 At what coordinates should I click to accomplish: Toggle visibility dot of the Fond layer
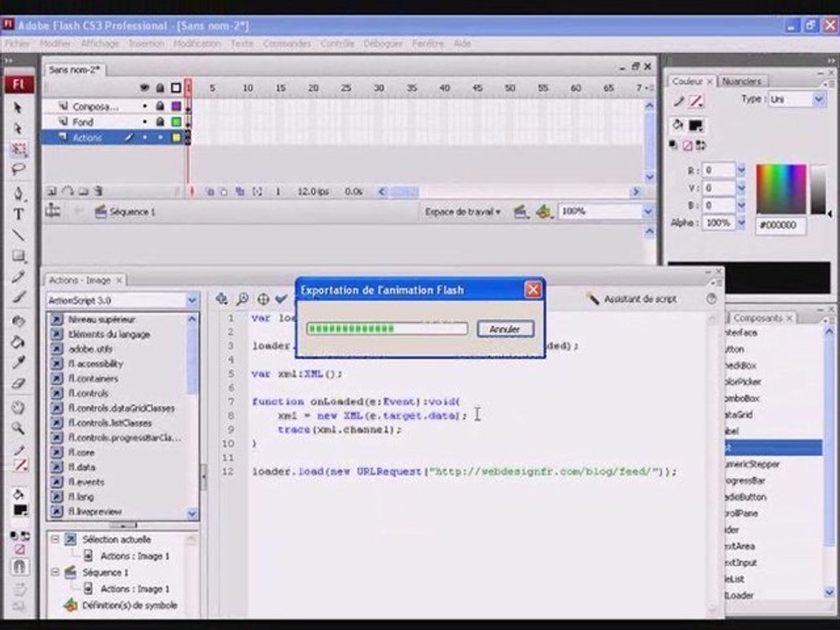click(144, 122)
